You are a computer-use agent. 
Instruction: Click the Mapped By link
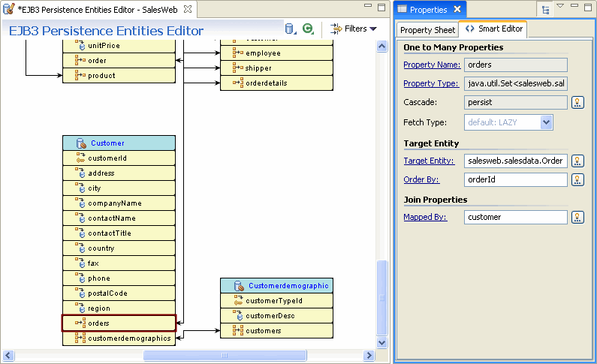[425, 217]
